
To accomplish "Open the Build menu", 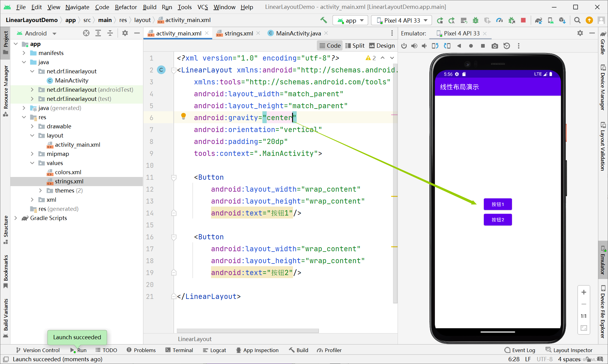I will 150,7.
